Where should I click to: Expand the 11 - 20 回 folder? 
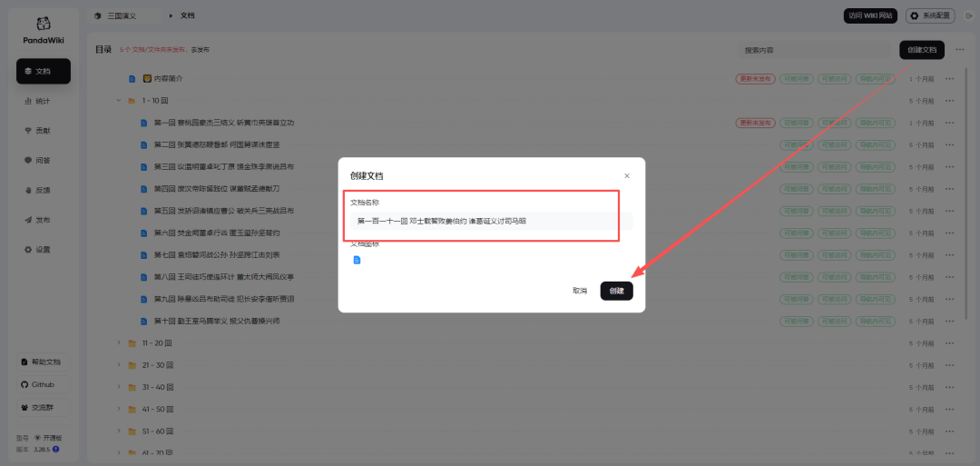119,342
